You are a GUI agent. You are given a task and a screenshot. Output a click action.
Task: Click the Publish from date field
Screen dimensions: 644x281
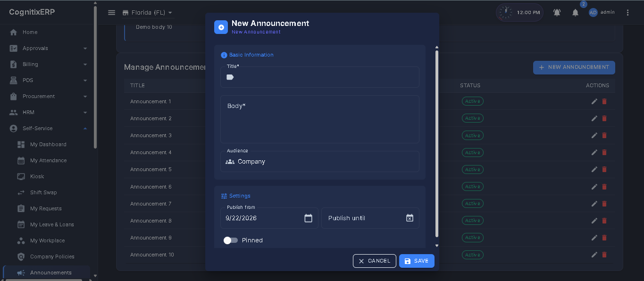[269, 218]
